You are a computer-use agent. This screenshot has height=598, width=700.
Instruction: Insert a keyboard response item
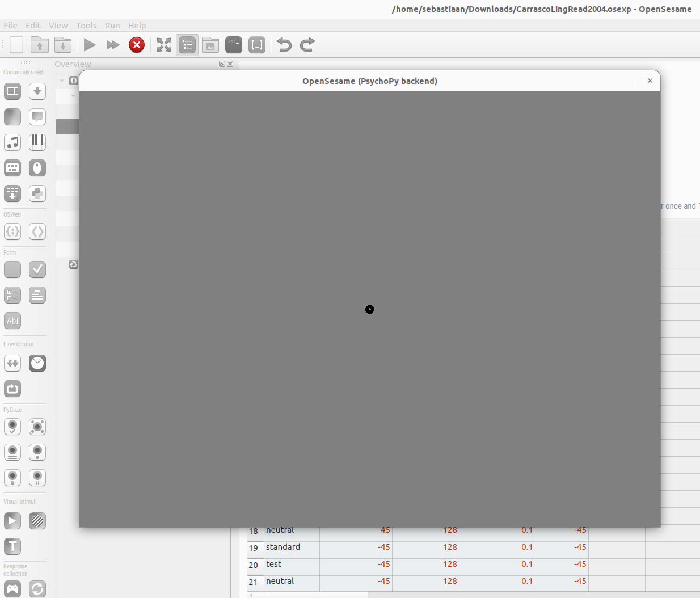pos(12,168)
